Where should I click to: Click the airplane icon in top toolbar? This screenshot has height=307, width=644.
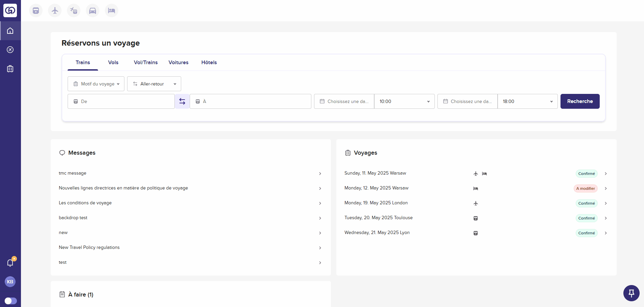pos(55,10)
